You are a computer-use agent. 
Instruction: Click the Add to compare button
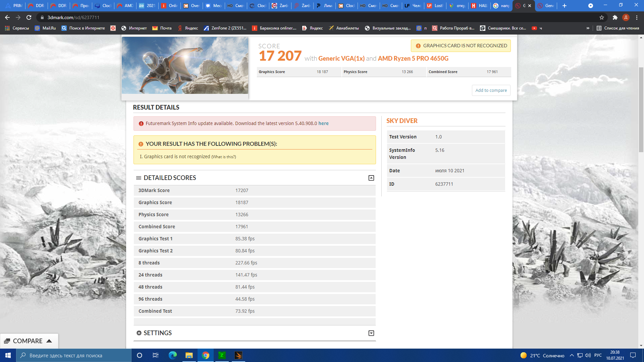pos(491,90)
